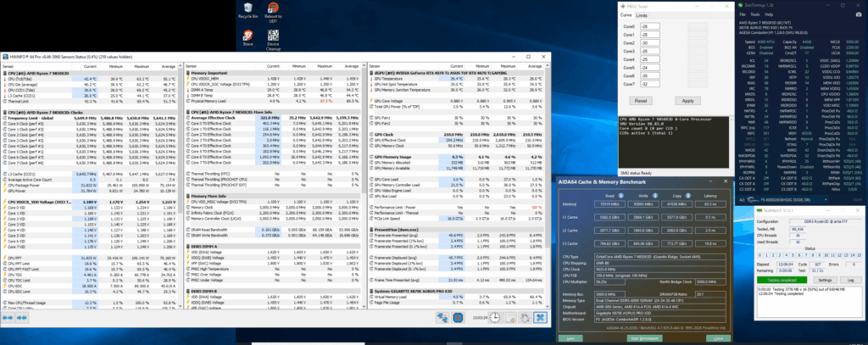The width and height of the screenshot is (868, 345).
Task: Click HWiNFO expand-columns double-arrow button
Action: coord(8,318)
